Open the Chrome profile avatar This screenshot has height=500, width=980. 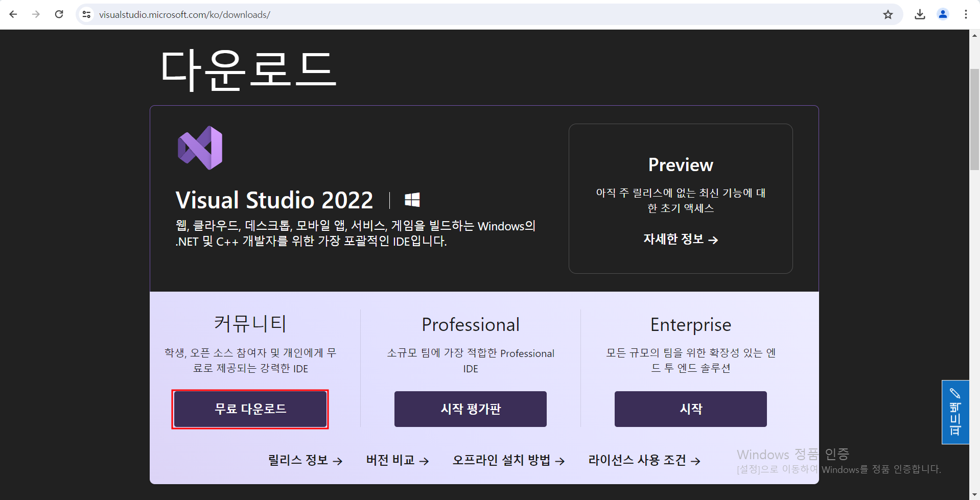(943, 14)
